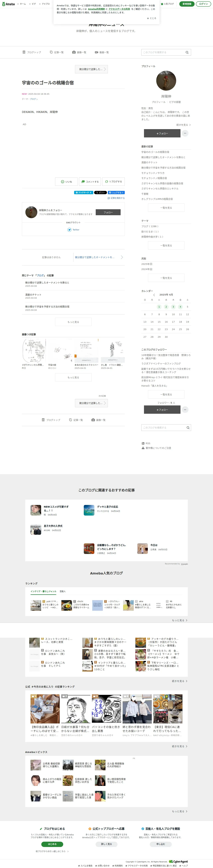Click the upper ＋フォロー sidebar button
Image resolution: width=213 pixels, height=868 pixels.
(162, 133)
